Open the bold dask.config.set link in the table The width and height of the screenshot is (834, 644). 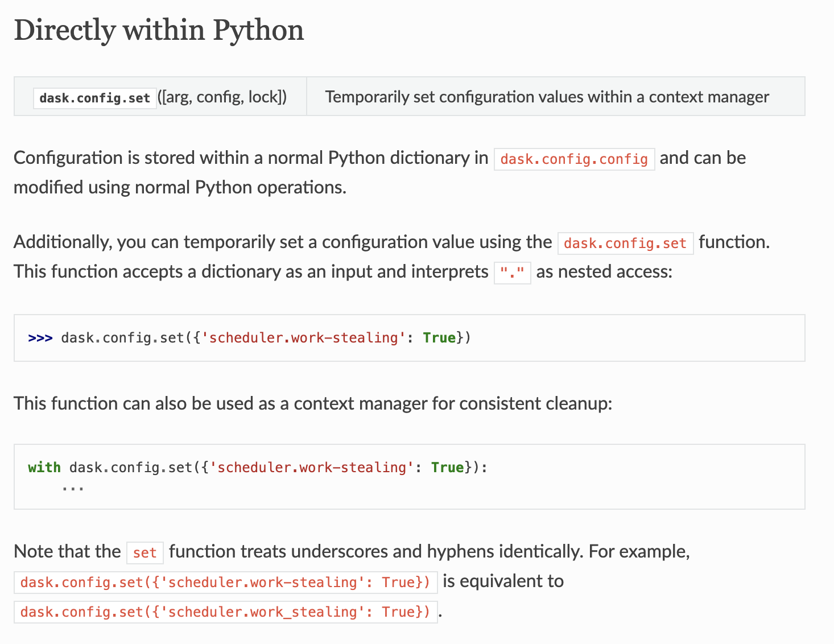pos(95,98)
